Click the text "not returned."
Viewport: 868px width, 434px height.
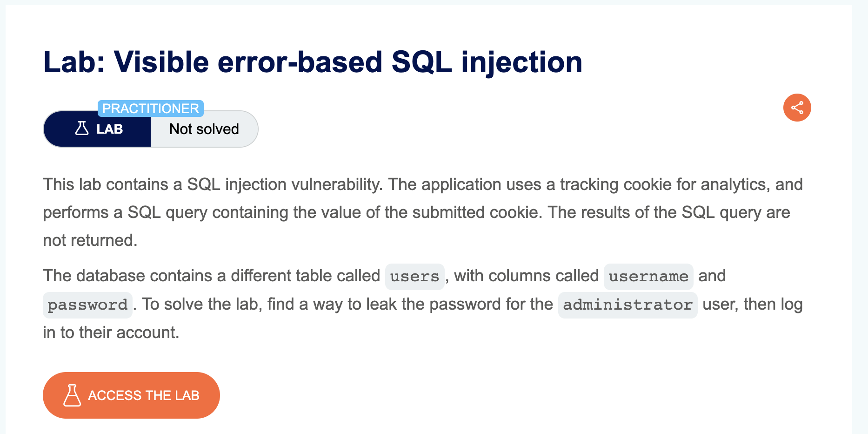pyautogui.click(x=90, y=240)
